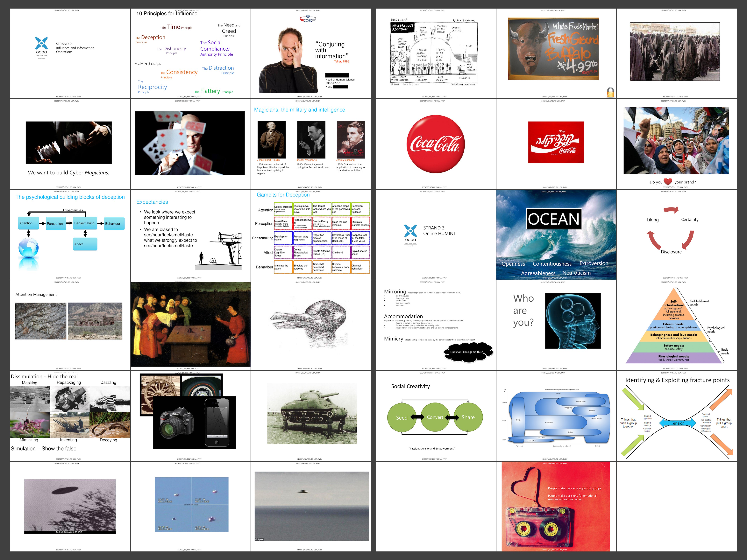Screen dimensions: 747x560
Task: Select the duck-rabbit illusion slide
Action: [x=311, y=325]
